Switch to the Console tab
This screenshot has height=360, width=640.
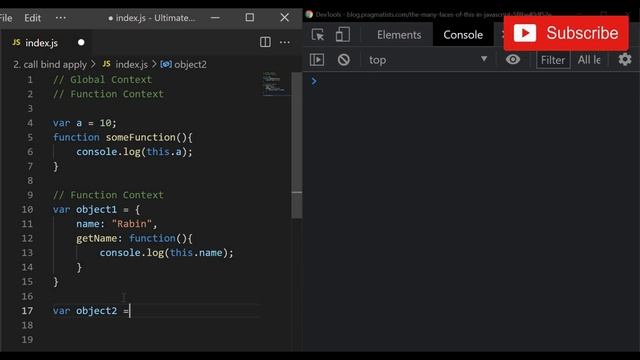[x=463, y=35]
